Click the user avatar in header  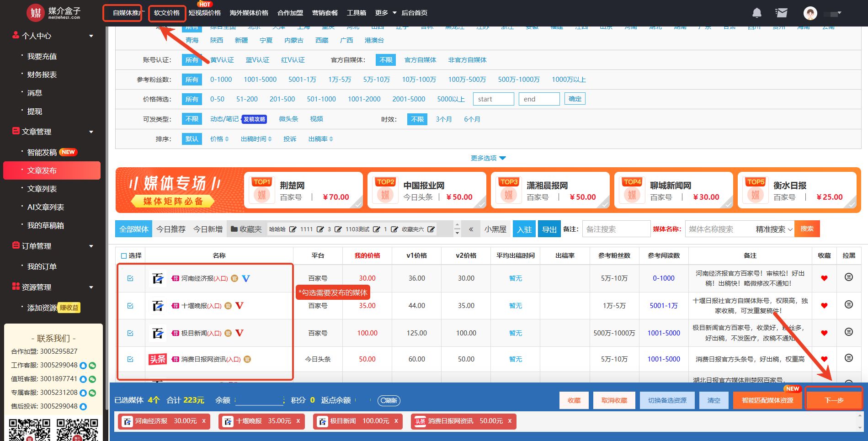tap(810, 13)
